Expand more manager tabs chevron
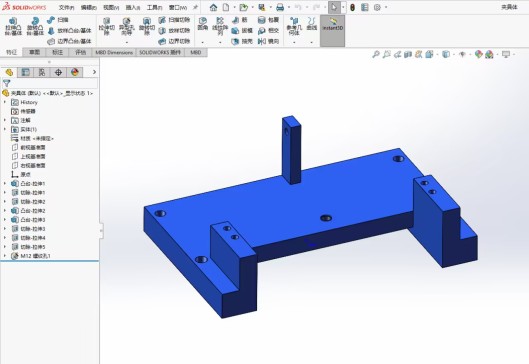Screen dimensions: 529x364 (x=94, y=72)
